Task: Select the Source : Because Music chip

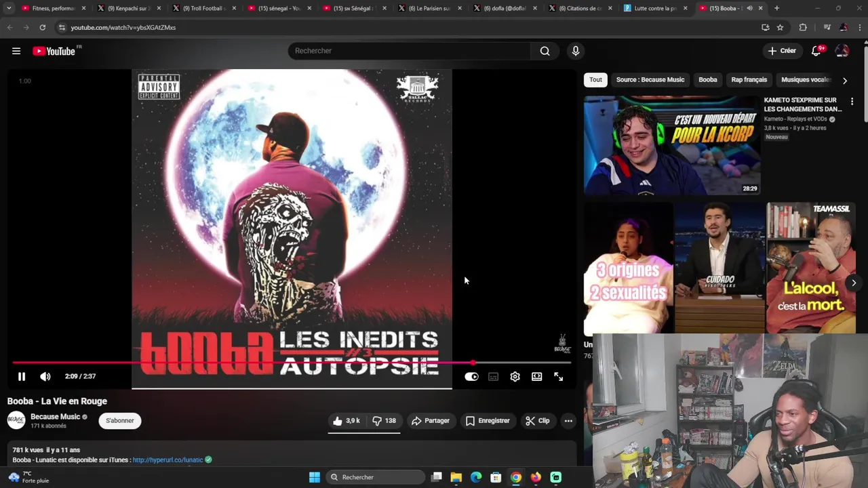Action: pyautogui.click(x=650, y=80)
